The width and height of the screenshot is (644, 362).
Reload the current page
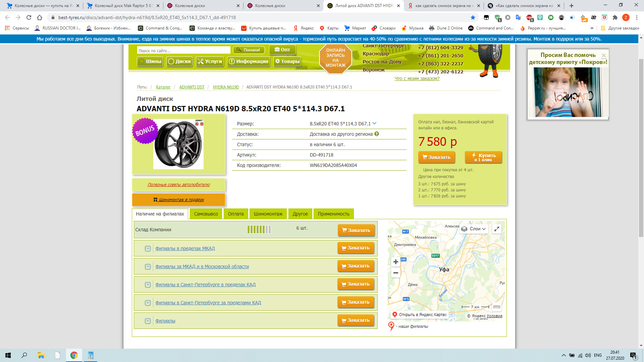(x=29, y=17)
